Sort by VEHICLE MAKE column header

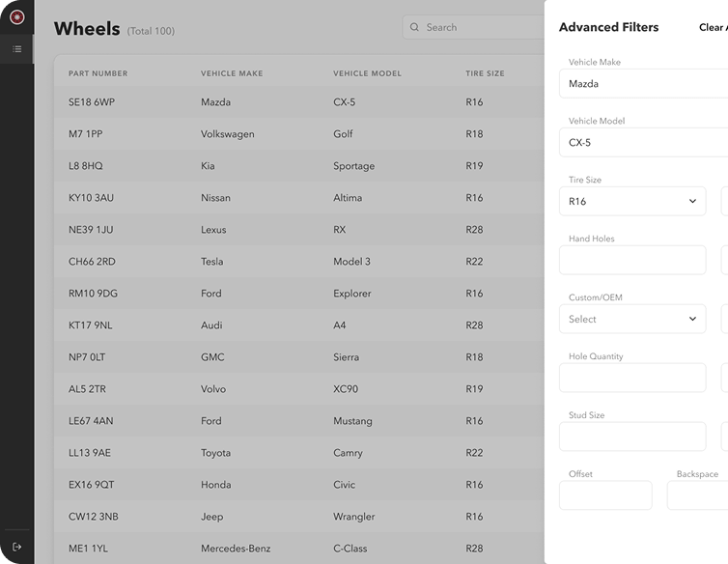point(232,73)
